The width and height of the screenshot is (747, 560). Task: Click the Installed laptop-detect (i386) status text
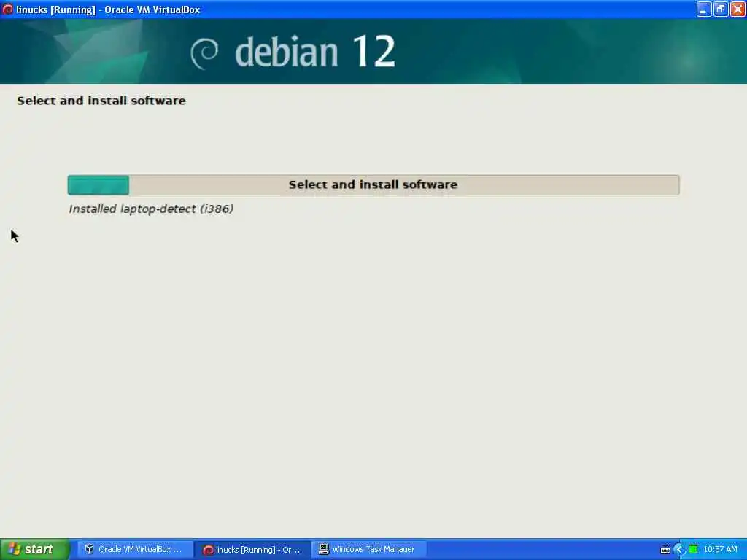tap(151, 209)
